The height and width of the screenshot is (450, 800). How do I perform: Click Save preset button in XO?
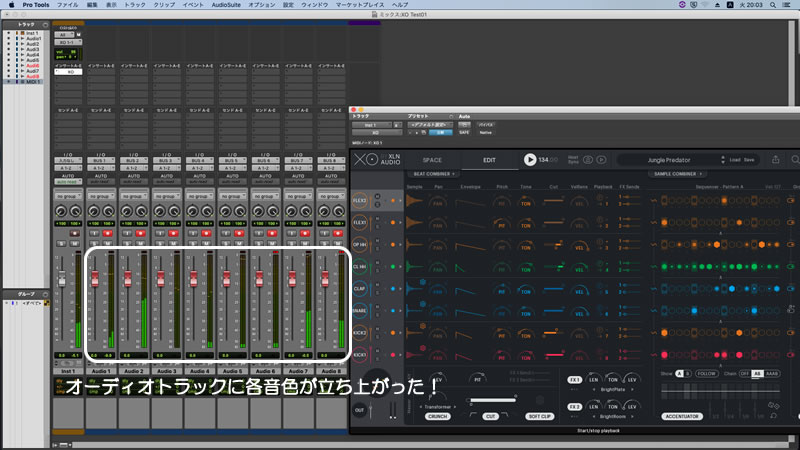[x=749, y=160]
